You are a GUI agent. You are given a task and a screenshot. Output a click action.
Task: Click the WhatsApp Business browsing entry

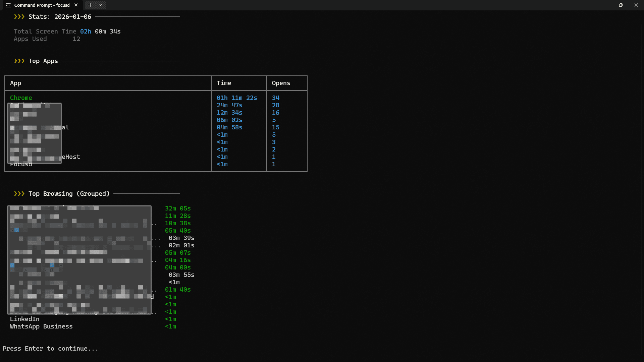41,326
